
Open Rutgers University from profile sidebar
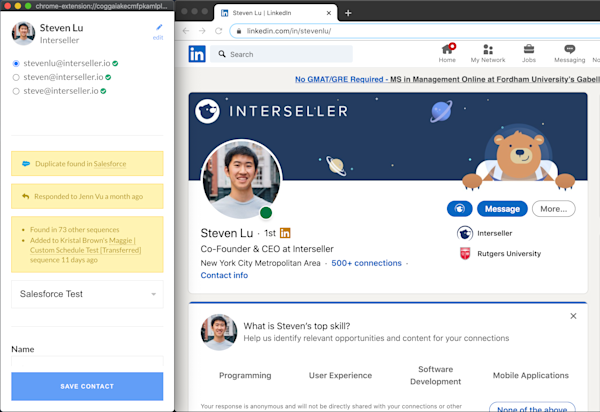click(x=500, y=254)
